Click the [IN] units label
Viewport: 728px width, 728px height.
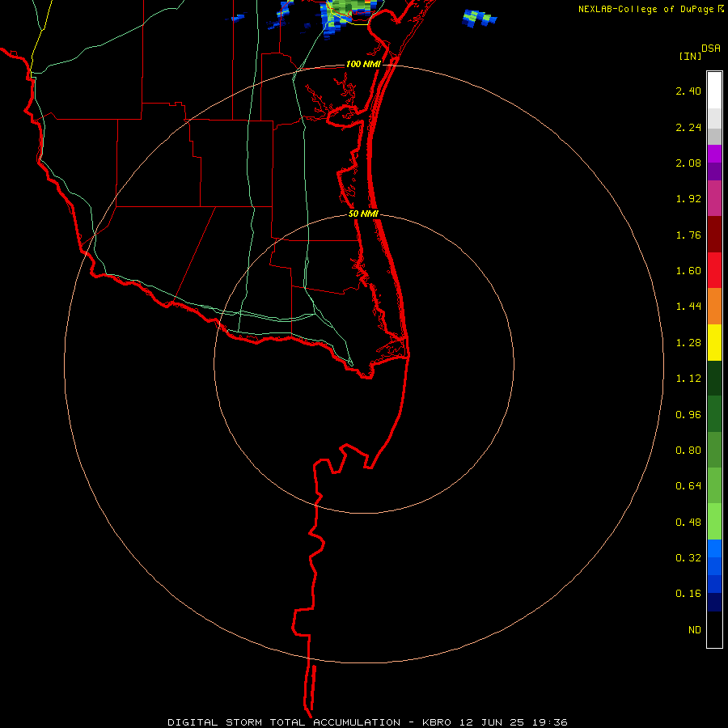(x=690, y=56)
